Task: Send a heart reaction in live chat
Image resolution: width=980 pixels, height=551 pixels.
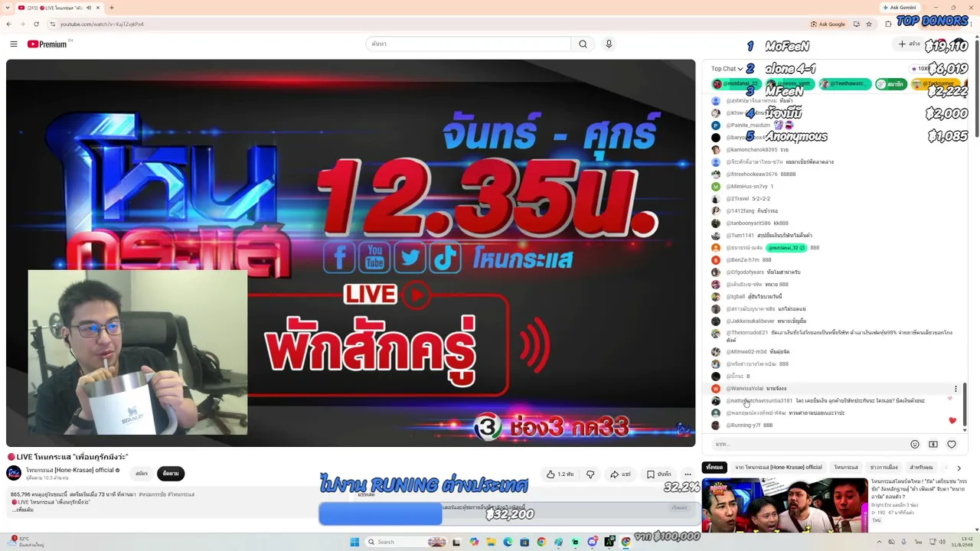Action: pos(952,444)
